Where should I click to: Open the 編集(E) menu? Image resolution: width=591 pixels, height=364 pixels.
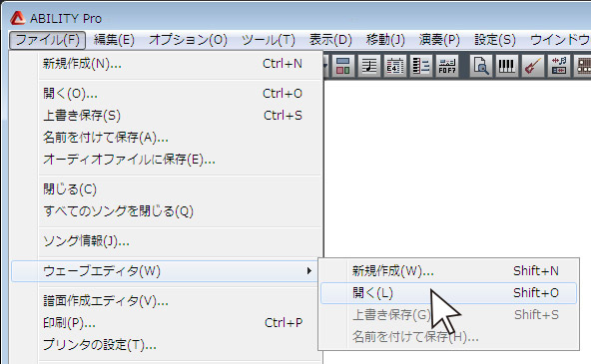point(114,40)
